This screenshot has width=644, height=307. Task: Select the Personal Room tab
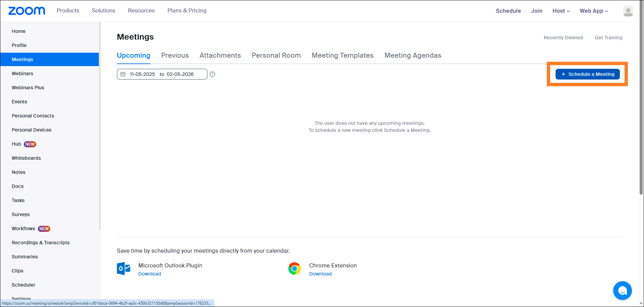[x=276, y=55]
